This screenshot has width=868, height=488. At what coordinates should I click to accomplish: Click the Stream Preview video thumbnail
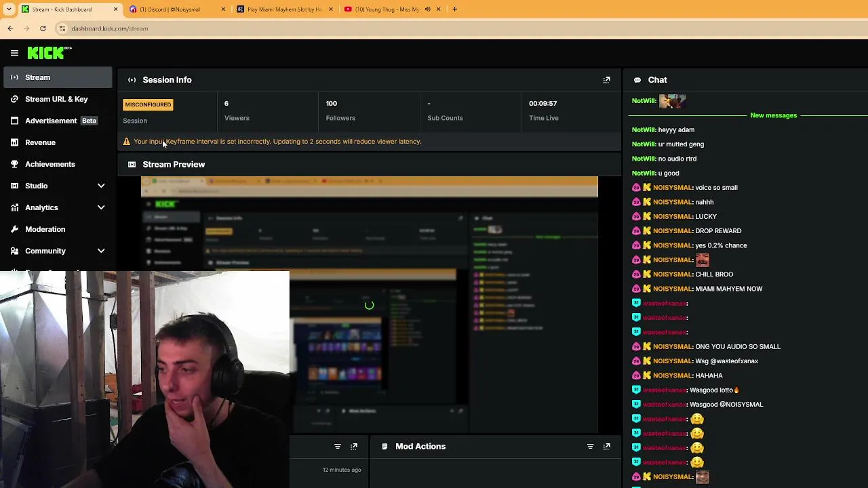tap(370, 304)
